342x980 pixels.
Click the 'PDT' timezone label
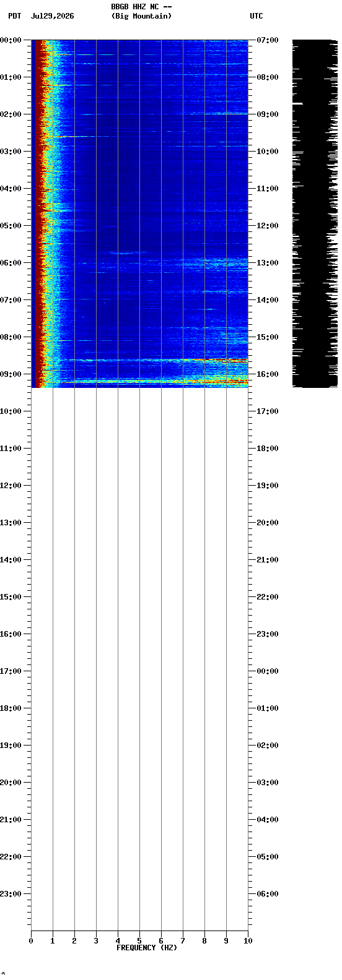click(15, 16)
